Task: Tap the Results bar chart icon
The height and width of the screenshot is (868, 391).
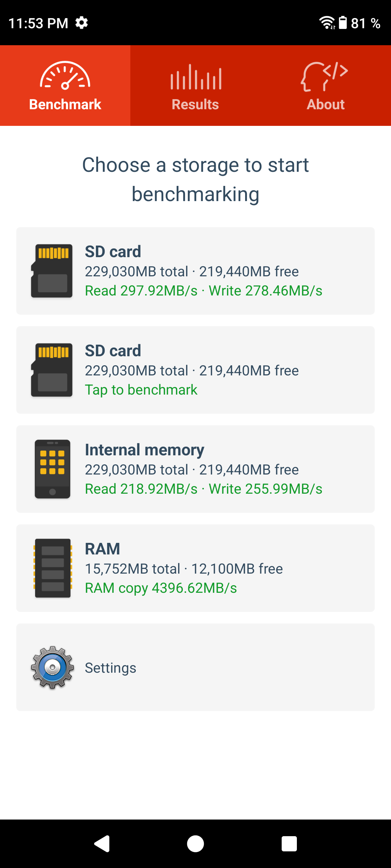Action: pyautogui.click(x=195, y=77)
